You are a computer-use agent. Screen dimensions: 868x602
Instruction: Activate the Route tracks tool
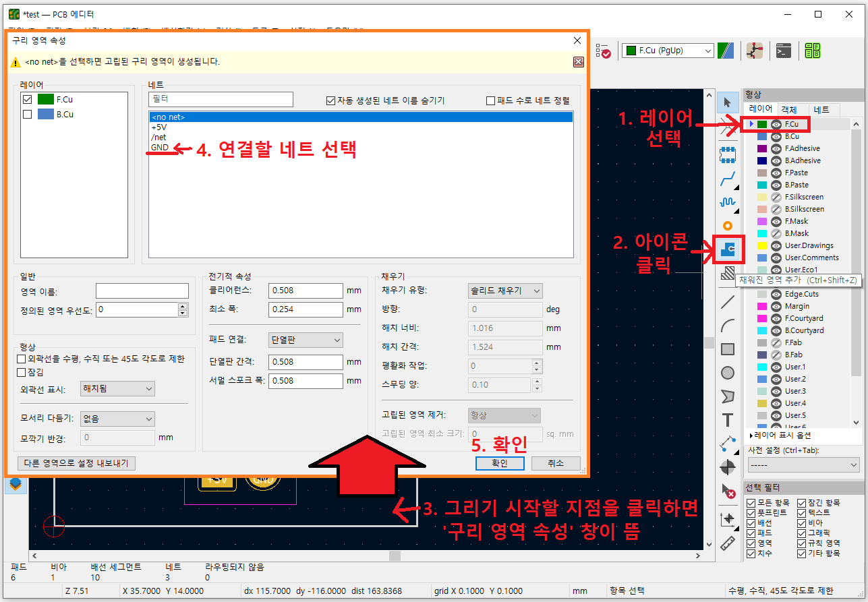coord(727,179)
